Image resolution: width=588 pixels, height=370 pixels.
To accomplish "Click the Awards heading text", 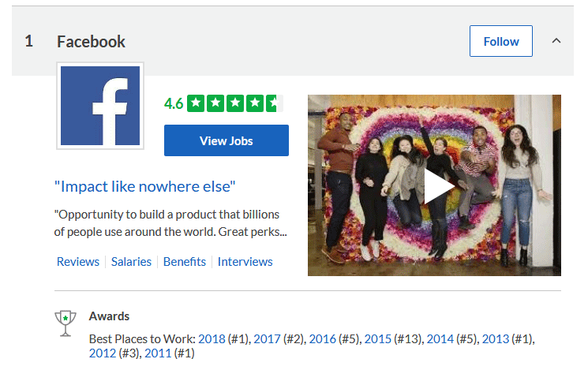I will coord(109,316).
